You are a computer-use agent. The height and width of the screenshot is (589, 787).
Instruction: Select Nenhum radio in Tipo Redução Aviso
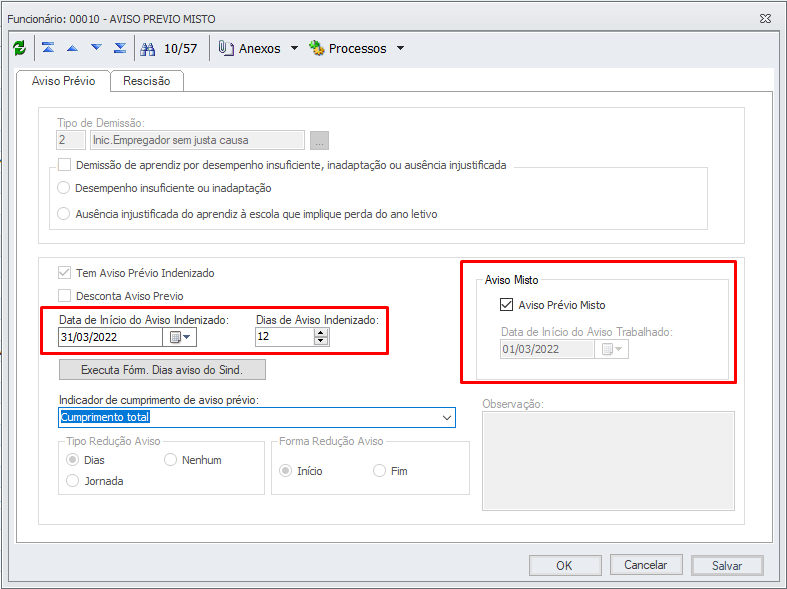coord(170,460)
